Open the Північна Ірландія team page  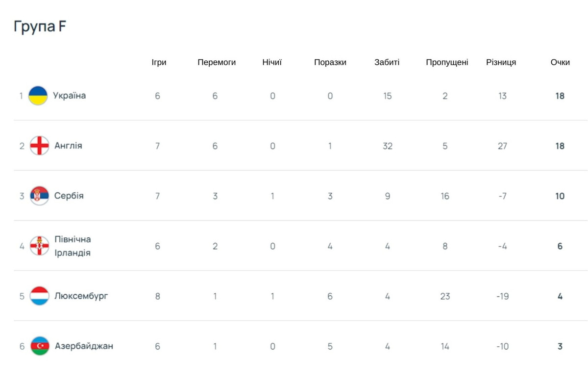(x=73, y=246)
